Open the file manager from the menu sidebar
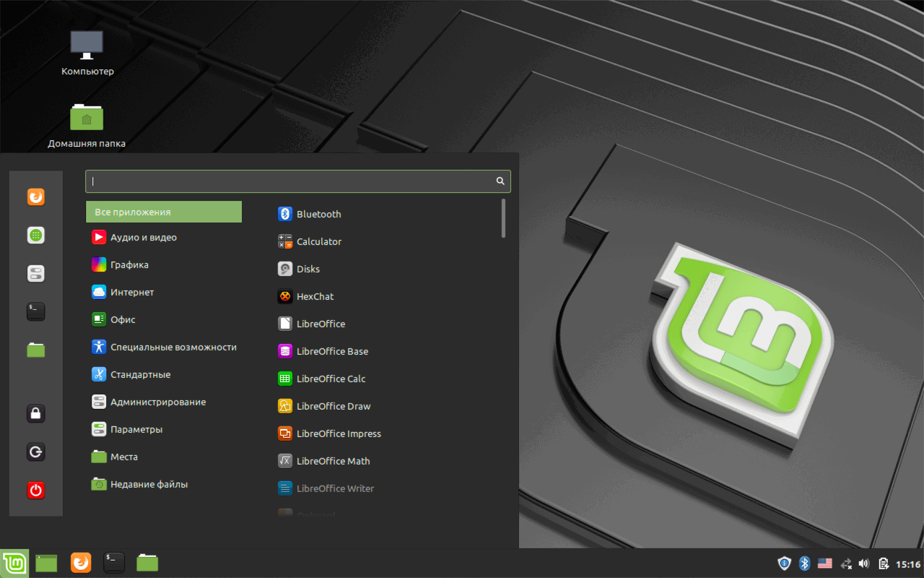Screen dimensions: 924x578 pos(35,350)
